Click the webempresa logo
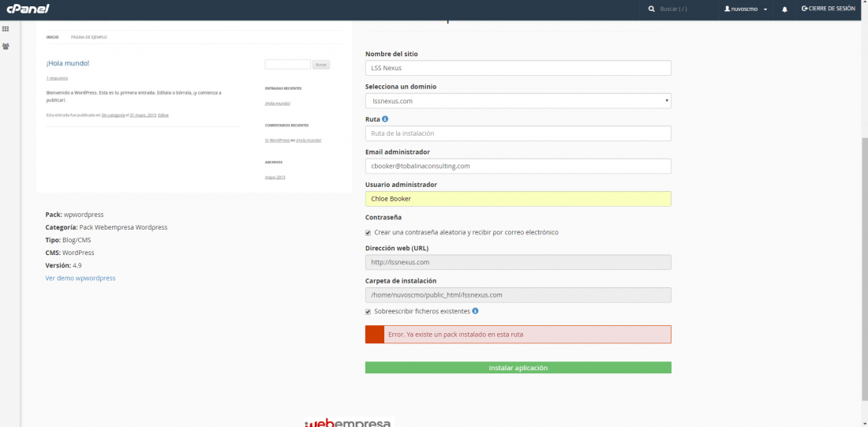The width and height of the screenshot is (868, 427). [349, 422]
